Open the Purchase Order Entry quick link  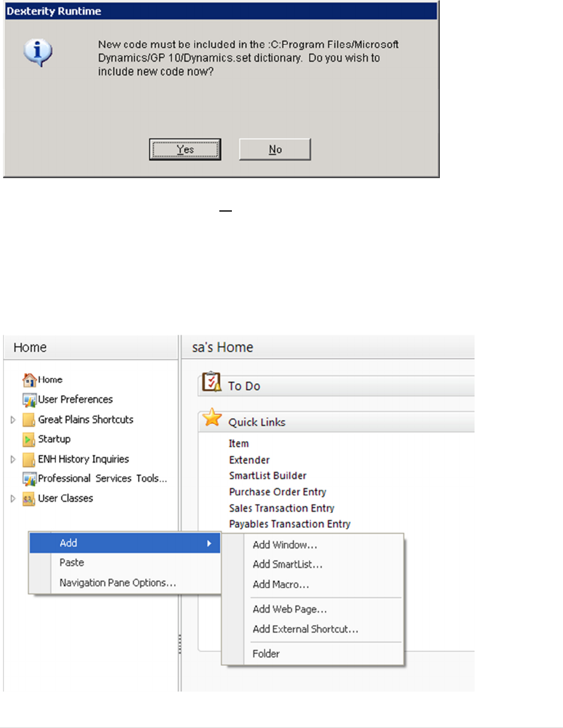(x=277, y=492)
